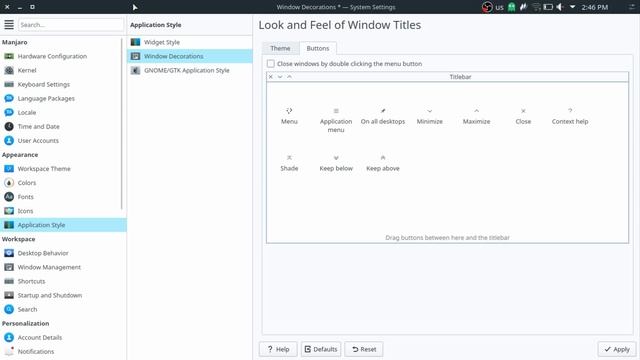Image resolution: width=640 pixels, height=360 pixels.
Task: Click the red swirl tray icon
Action: point(487,7)
